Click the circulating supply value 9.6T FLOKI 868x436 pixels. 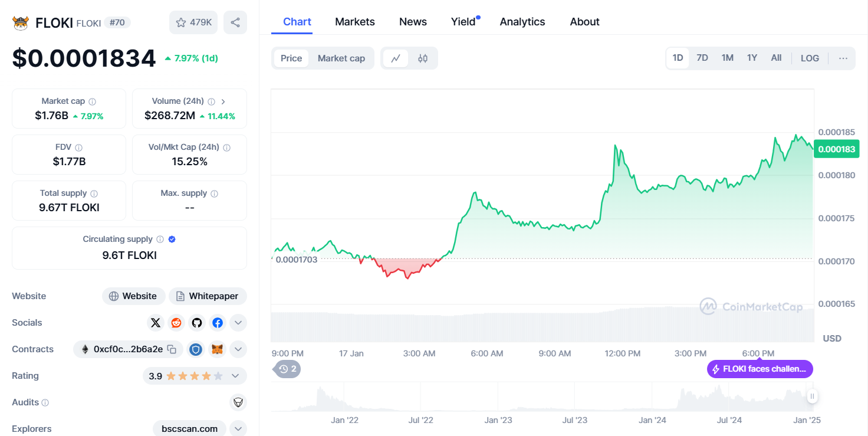click(x=130, y=255)
